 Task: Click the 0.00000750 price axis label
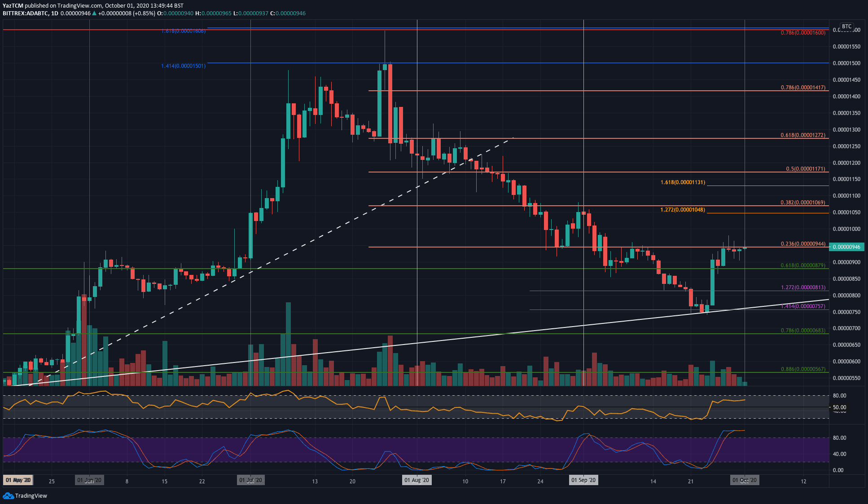click(x=846, y=312)
